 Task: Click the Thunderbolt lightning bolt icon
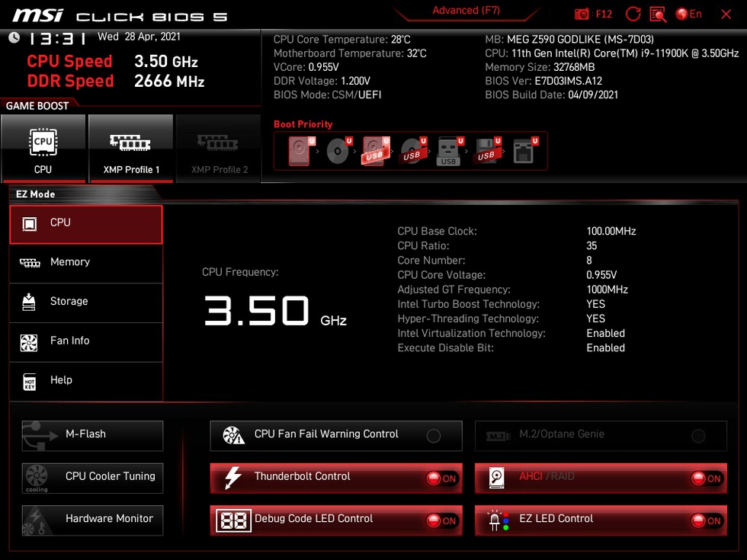pos(233,478)
